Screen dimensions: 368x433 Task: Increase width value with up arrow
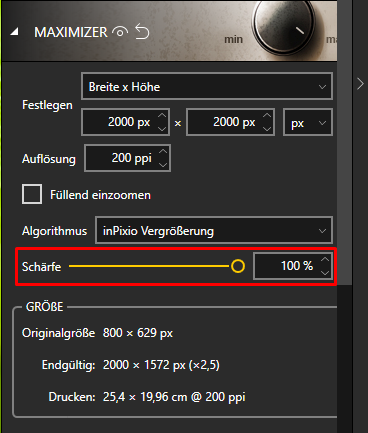pos(162,116)
